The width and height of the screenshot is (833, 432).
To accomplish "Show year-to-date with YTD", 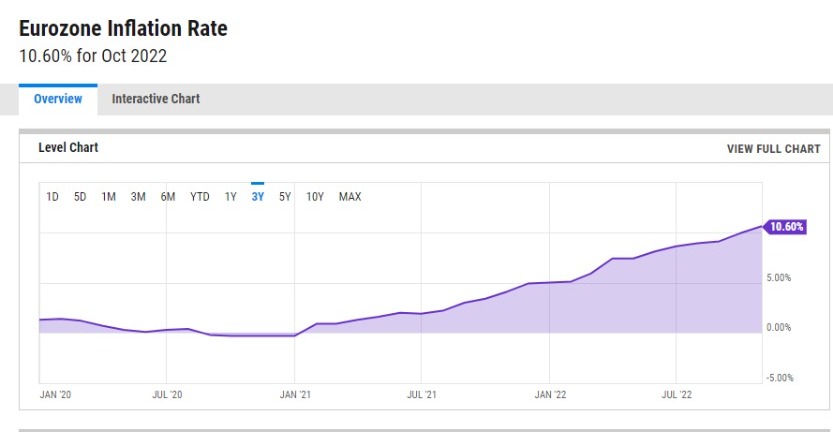I will coord(200,197).
